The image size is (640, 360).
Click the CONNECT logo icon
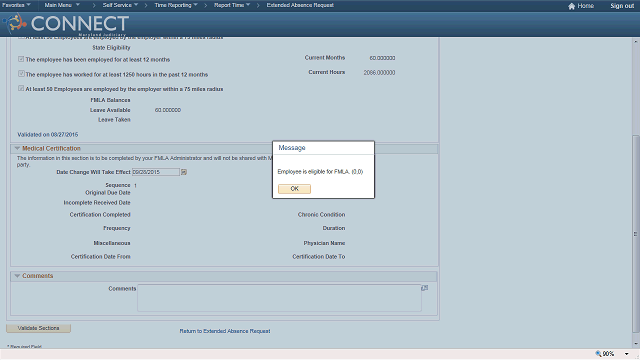(16, 23)
